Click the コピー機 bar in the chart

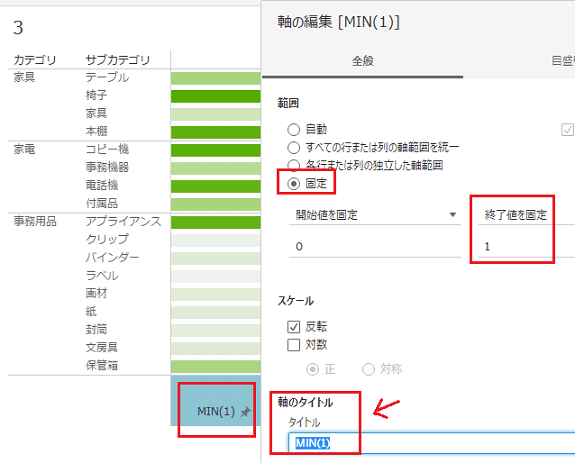pyautogui.click(x=216, y=150)
